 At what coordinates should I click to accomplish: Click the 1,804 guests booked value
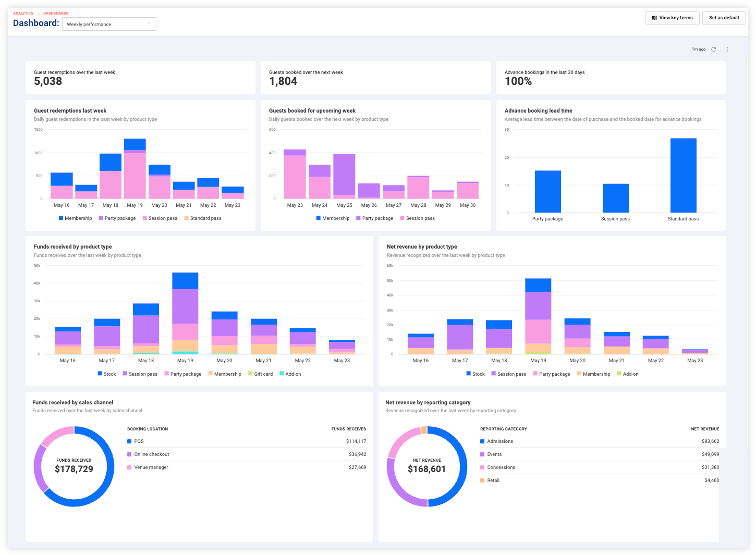click(283, 81)
